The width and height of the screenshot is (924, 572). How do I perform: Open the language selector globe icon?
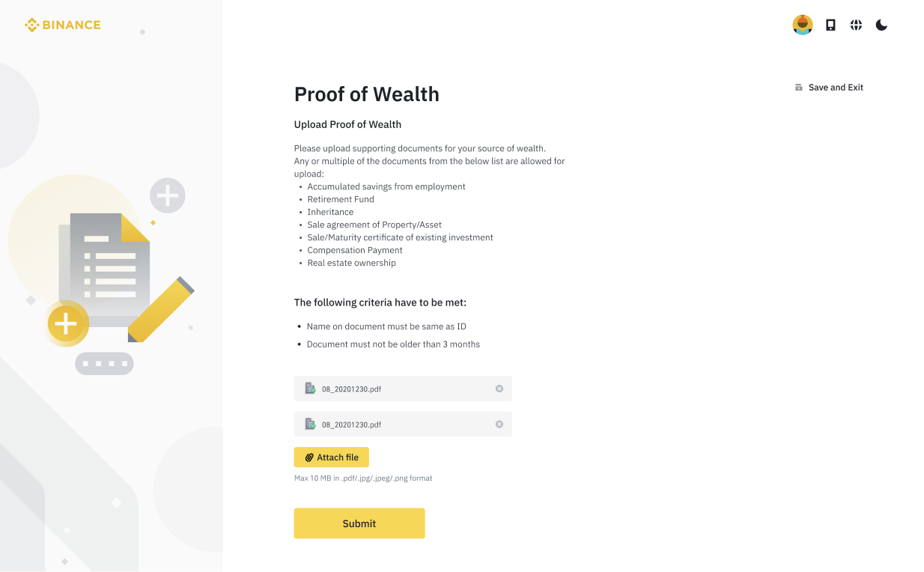click(x=856, y=25)
